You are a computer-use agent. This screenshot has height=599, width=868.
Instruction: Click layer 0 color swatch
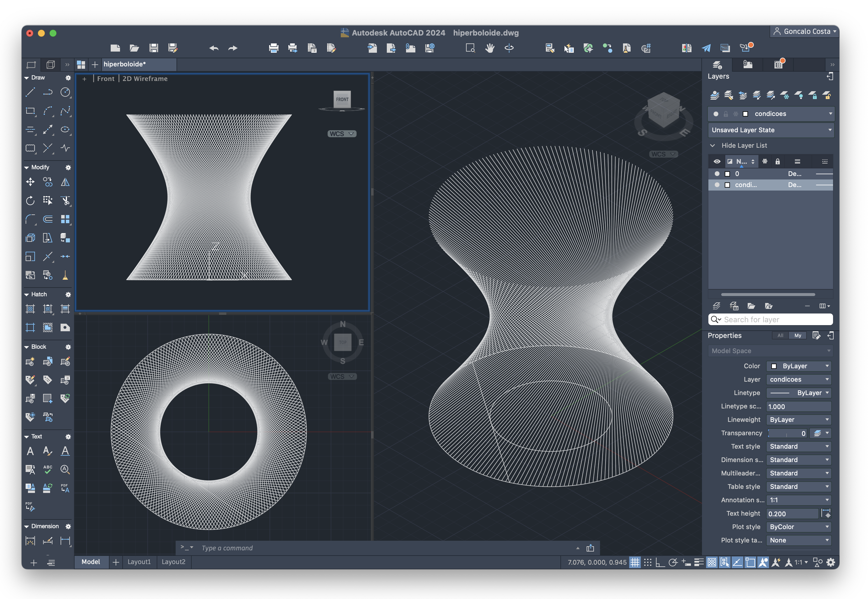point(727,174)
